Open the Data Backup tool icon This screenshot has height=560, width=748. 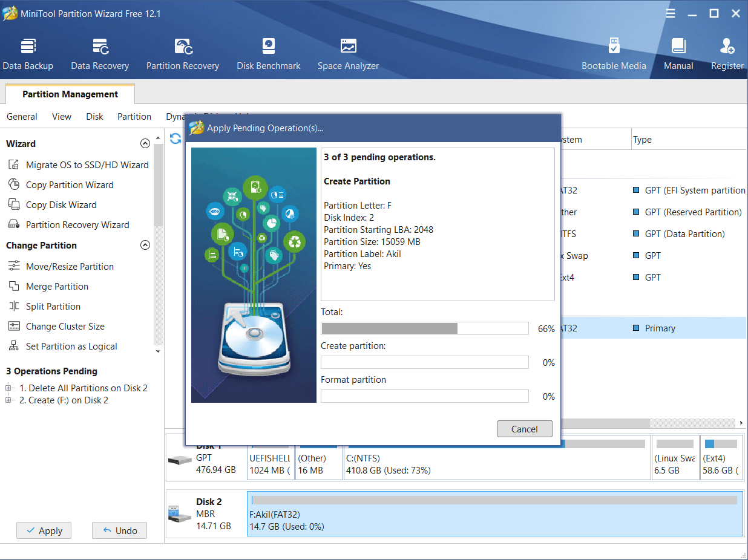click(28, 47)
